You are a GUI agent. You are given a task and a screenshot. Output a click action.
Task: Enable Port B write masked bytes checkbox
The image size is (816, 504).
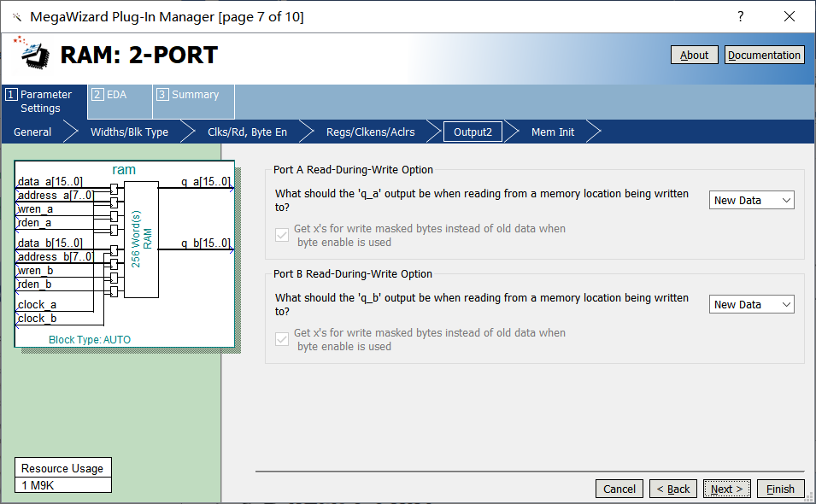tap(281, 339)
